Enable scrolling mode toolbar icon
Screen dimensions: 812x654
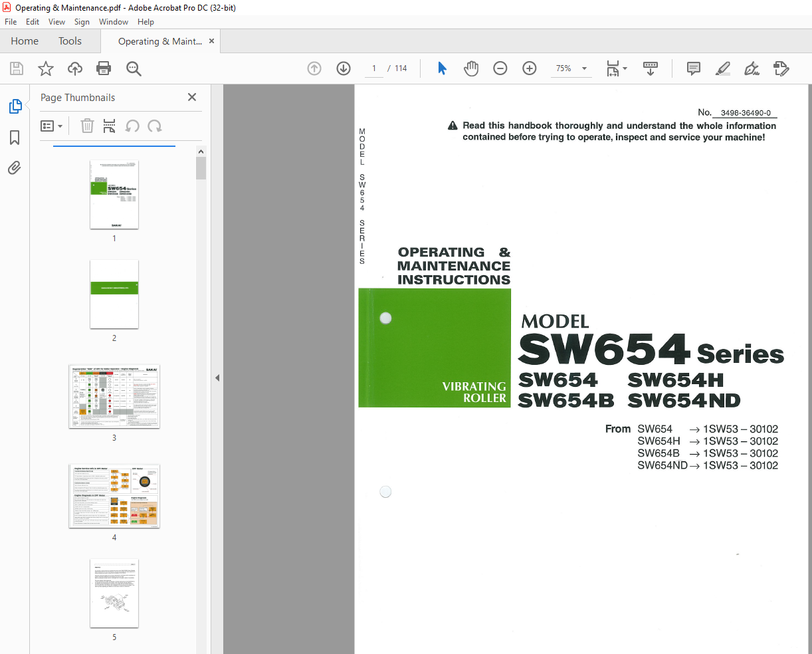point(651,68)
